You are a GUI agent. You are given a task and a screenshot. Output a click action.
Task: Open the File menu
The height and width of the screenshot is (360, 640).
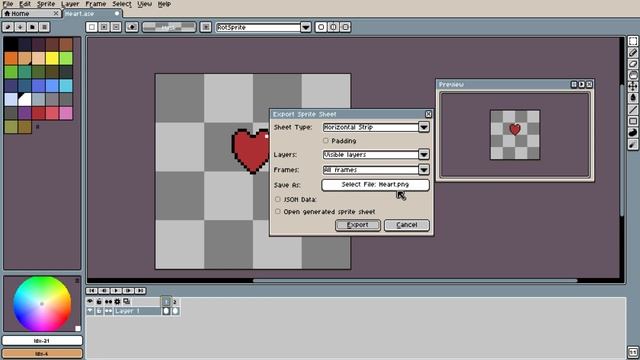click(8, 4)
